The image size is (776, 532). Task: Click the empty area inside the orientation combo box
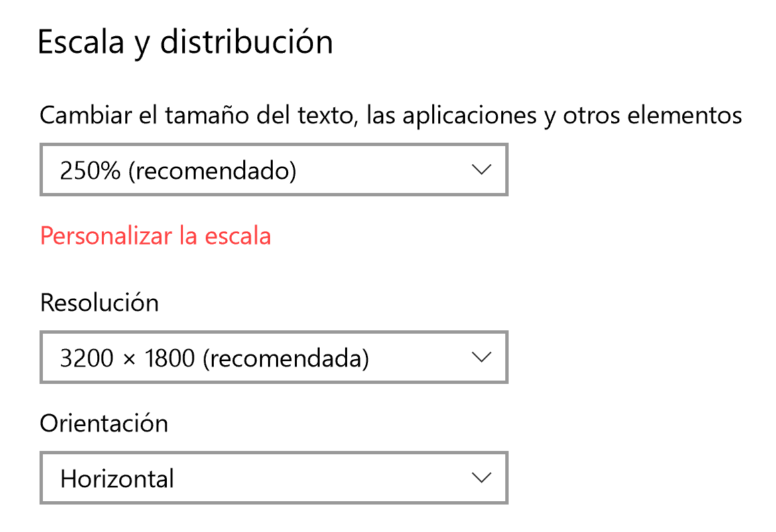pyautogui.click(x=322, y=478)
